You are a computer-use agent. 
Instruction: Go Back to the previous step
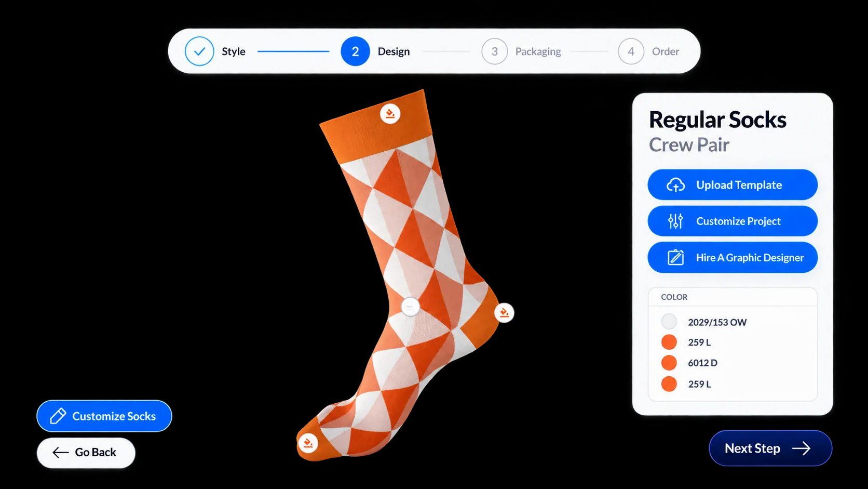[x=86, y=453]
